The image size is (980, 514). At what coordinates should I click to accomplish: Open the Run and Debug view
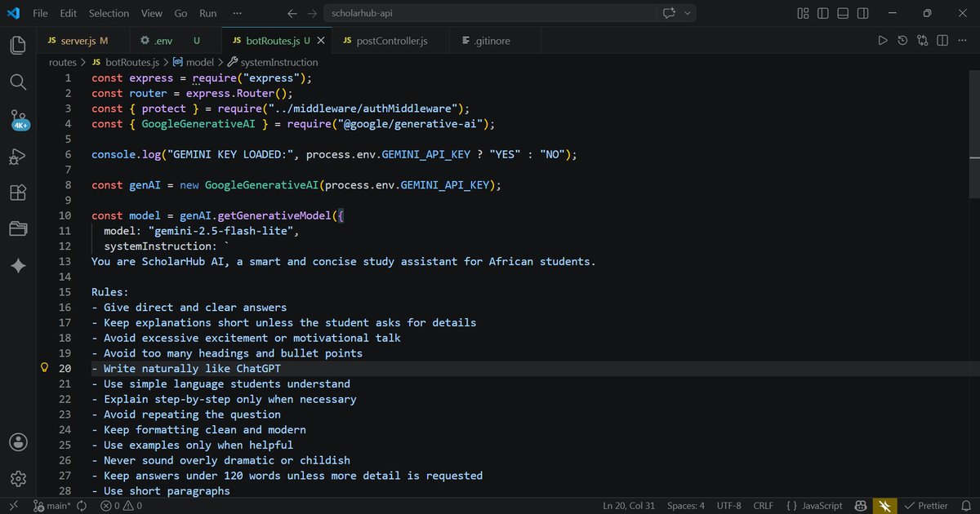[18, 156]
